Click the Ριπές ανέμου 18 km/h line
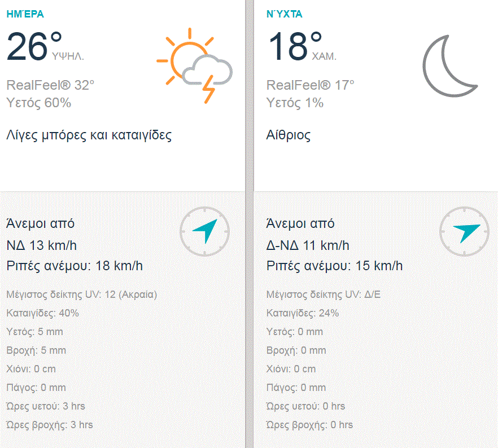 coord(74,266)
